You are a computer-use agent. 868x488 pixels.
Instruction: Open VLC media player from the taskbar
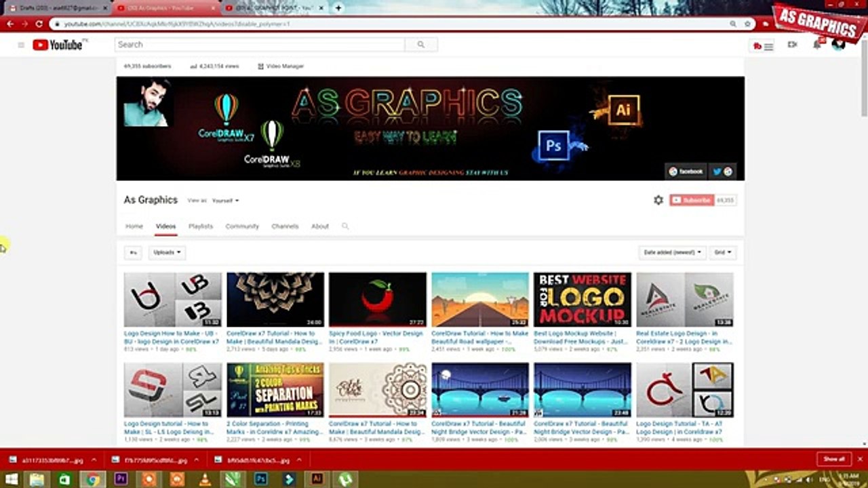205,479
